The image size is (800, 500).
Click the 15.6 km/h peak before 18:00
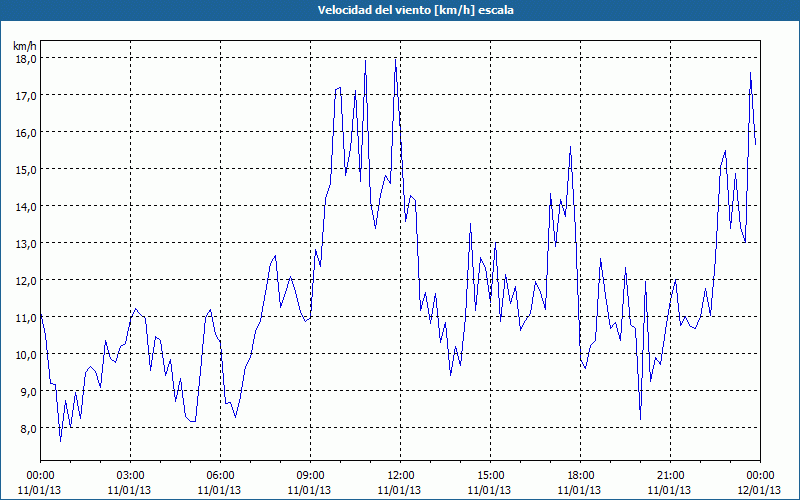(570, 147)
